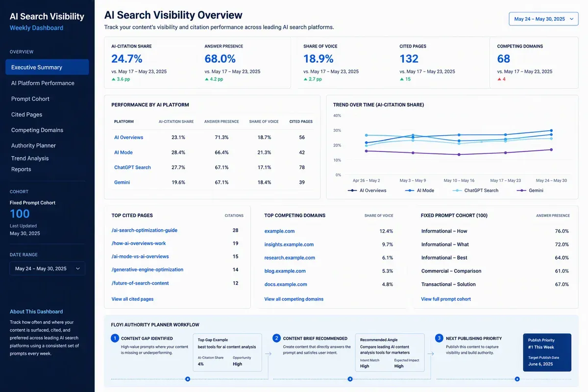The width and height of the screenshot is (588, 392).
Task: Sort by AI-Citation Share column header
Action: tap(176, 122)
